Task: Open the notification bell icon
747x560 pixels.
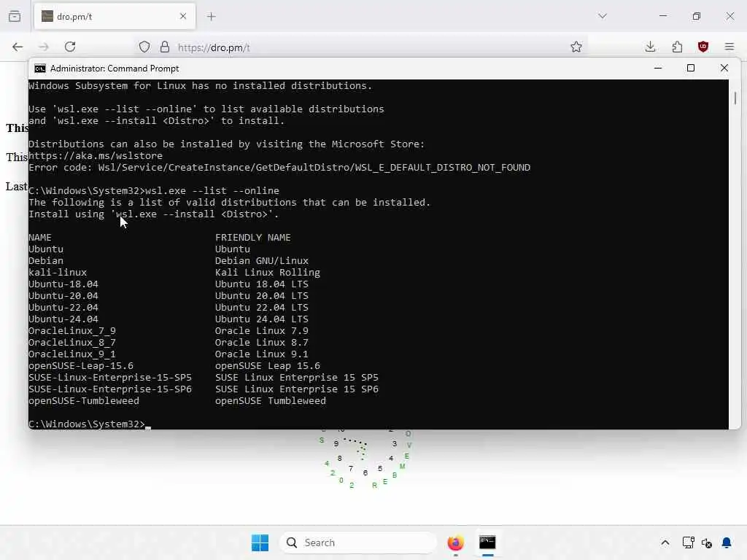Action: (727, 542)
